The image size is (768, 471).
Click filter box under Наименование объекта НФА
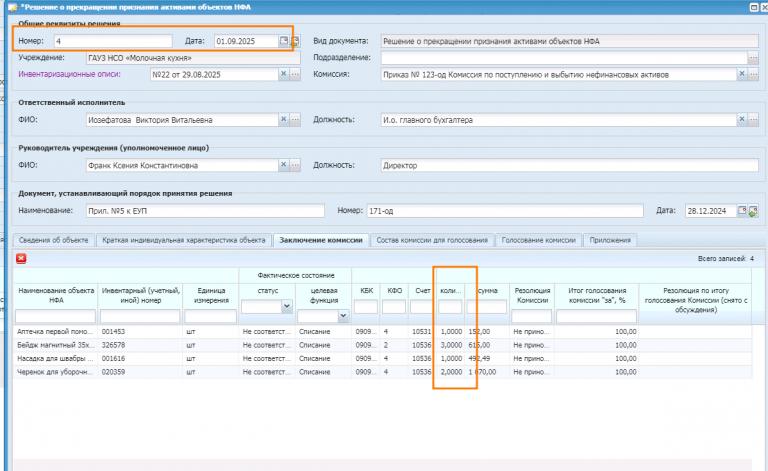point(55,316)
